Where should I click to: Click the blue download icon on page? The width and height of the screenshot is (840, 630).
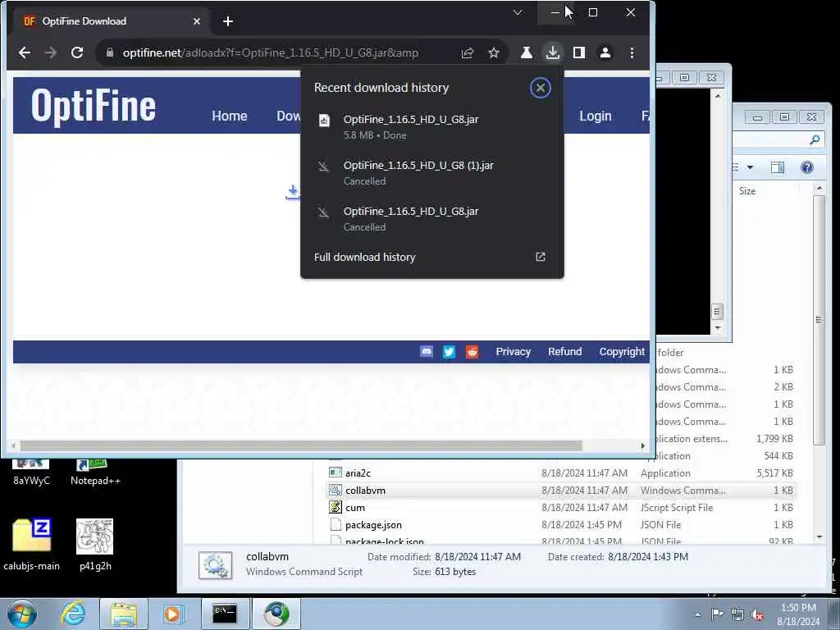pos(293,192)
